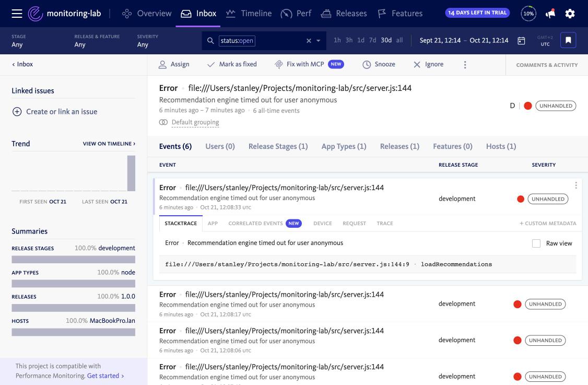Open the Timeline page
This screenshot has height=385, width=588.
(x=249, y=14)
